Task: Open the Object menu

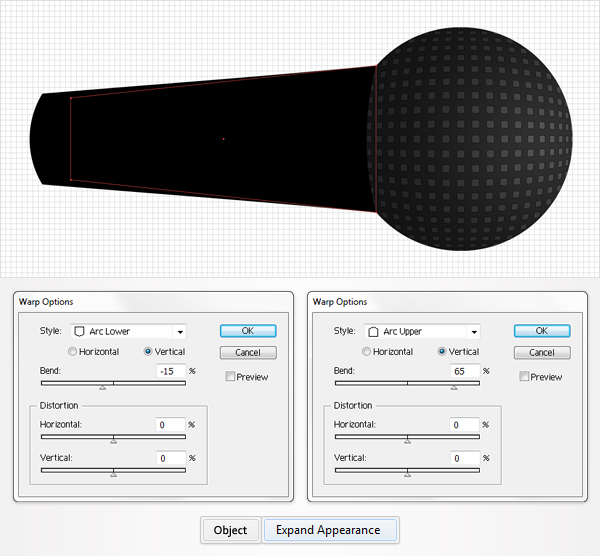Action: (230, 530)
